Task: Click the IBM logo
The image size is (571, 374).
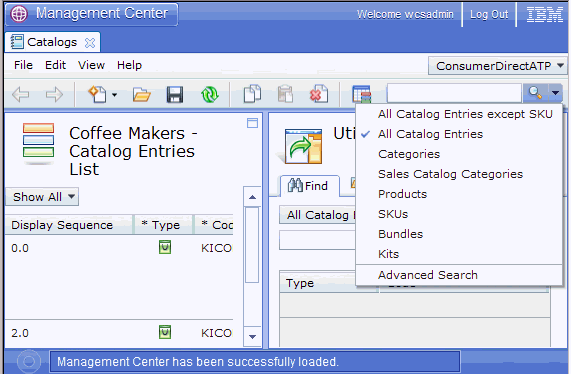Action: point(544,15)
